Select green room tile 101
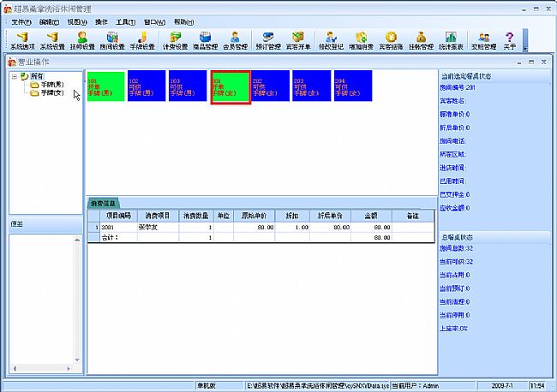 pos(106,86)
